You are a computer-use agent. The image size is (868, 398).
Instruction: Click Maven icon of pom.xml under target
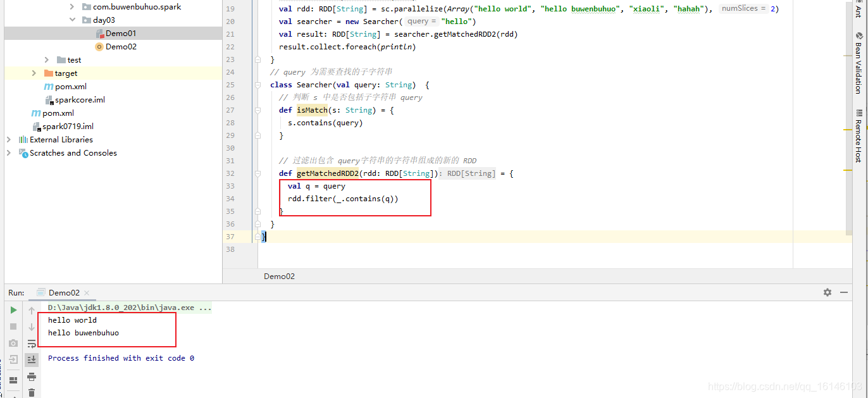click(49, 86)
